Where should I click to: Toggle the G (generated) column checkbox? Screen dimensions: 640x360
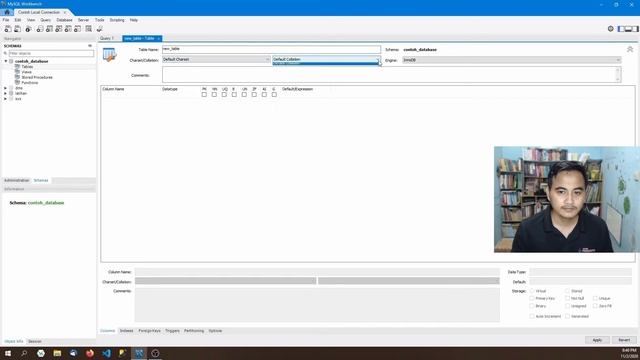tap(274, 94)
